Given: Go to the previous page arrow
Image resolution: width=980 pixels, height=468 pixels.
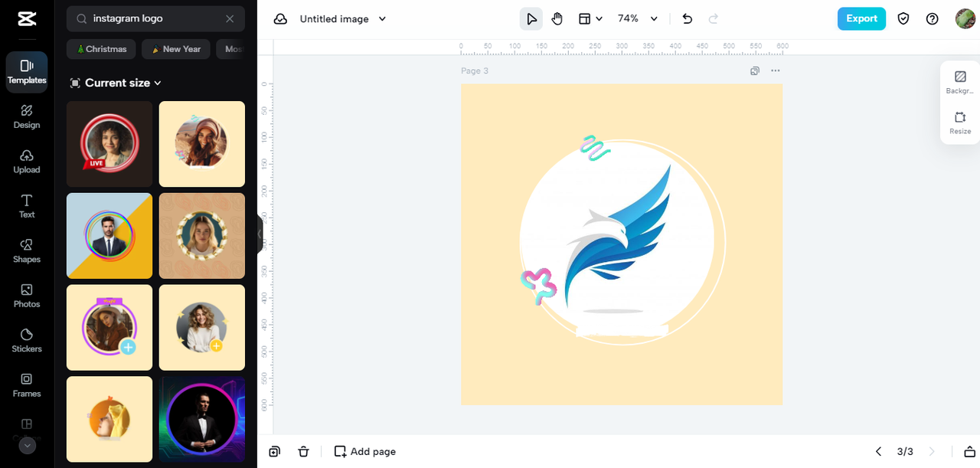Looking at the screenshot, I should pos(878,451).
